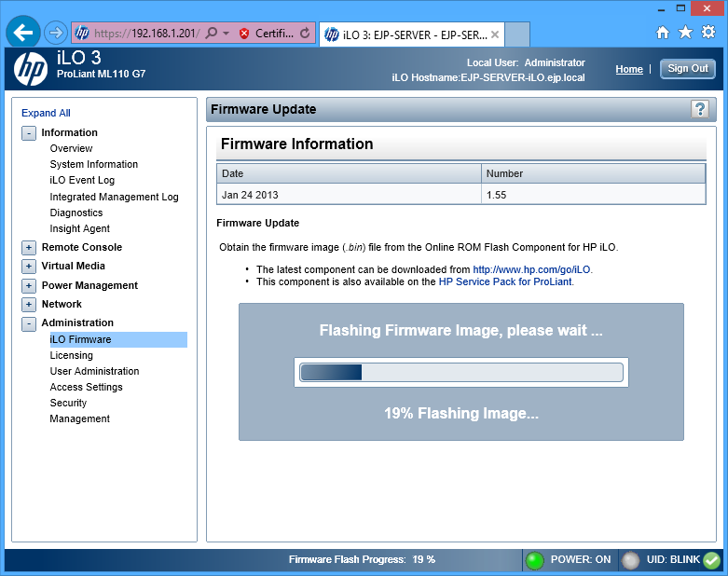Screen dimensions: 728x576
Task: Click the Sign Out button
Action: pyautogui.click(x=688, y=69)
